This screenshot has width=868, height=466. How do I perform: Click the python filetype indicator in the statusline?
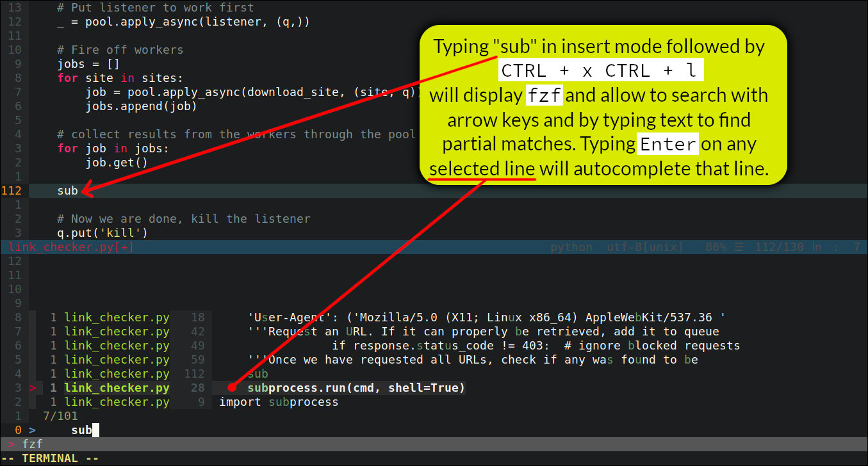(x=571, y=246)
